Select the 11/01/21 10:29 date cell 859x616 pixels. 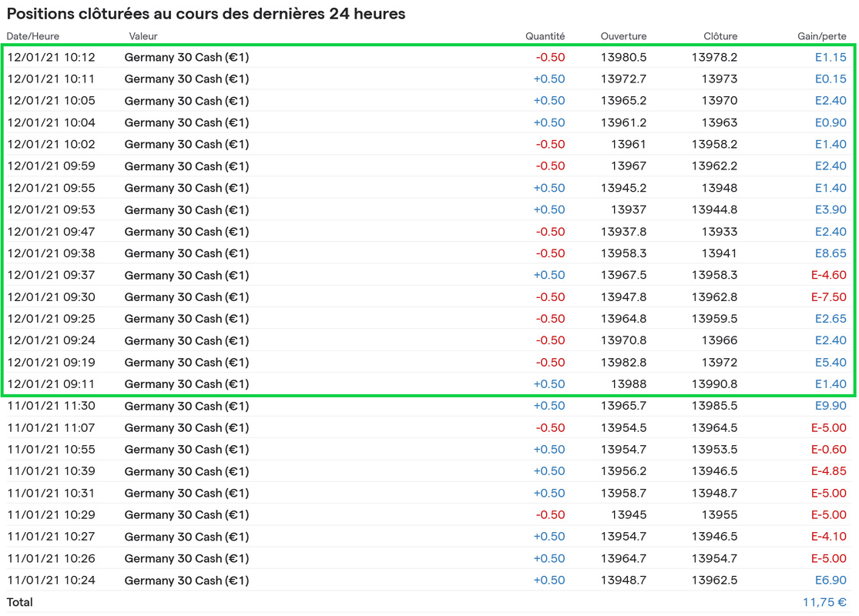51,514
